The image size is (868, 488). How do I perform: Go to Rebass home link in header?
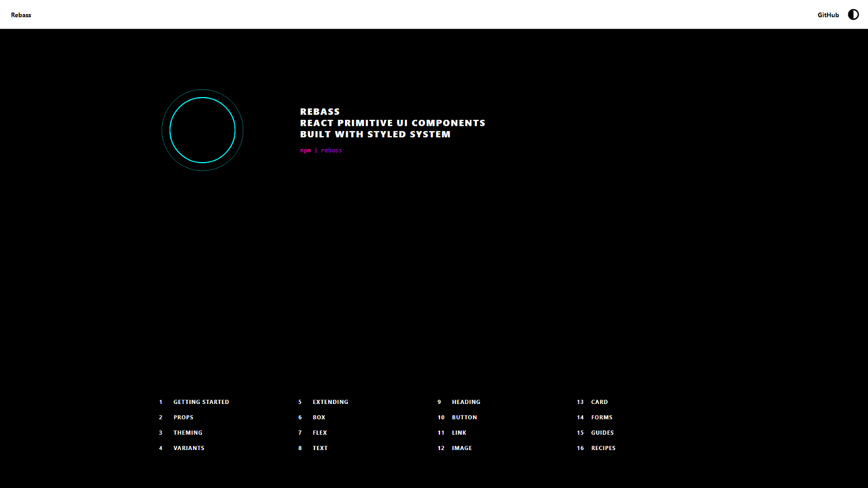(21, 15)
